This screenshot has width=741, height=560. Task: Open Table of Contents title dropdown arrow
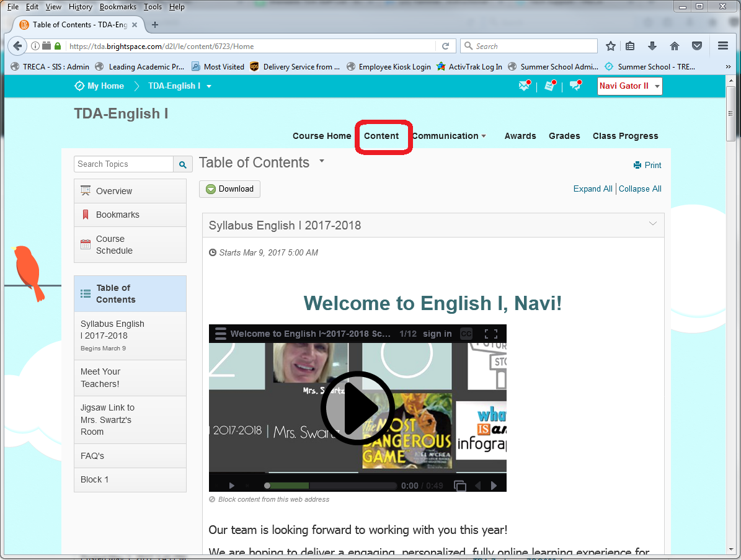pyautogui.click(x=322, y=161)
